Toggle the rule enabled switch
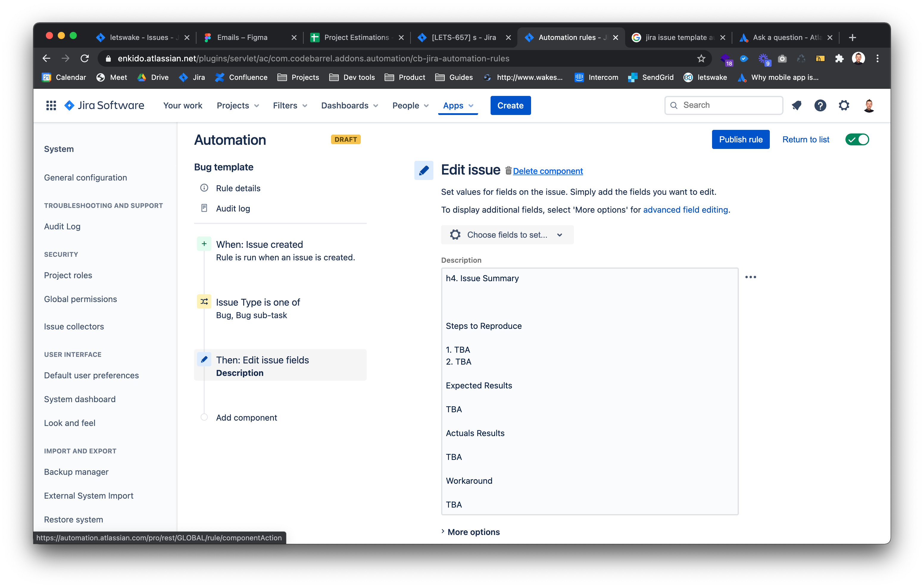924x588 pixels. (x=857, y=139)
